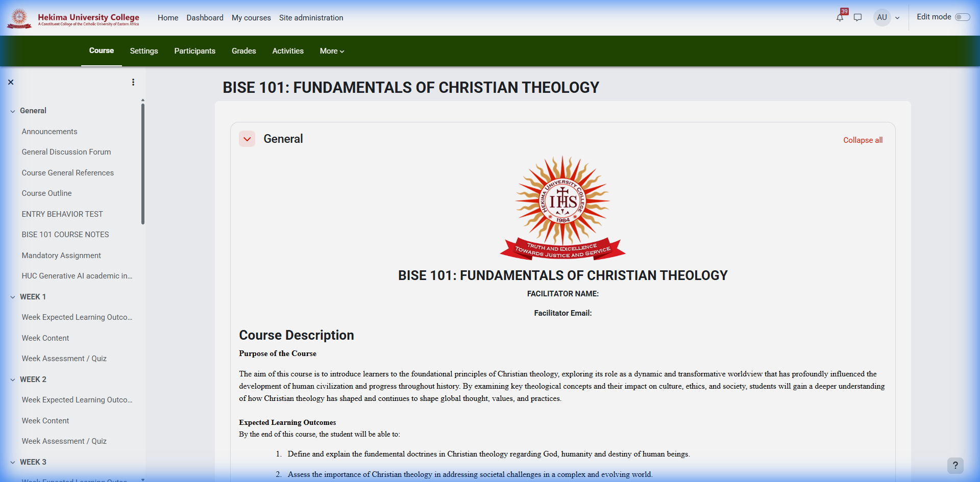Click the Hekima University College logo
The height and width of the screenshot is (482, 980).
click(73, 18)
